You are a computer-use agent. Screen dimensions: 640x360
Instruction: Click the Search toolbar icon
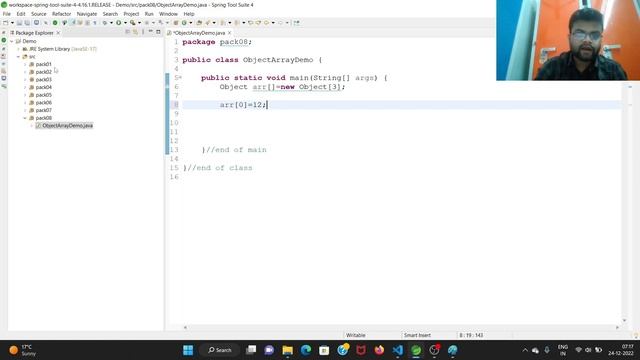tap(208, 23)
